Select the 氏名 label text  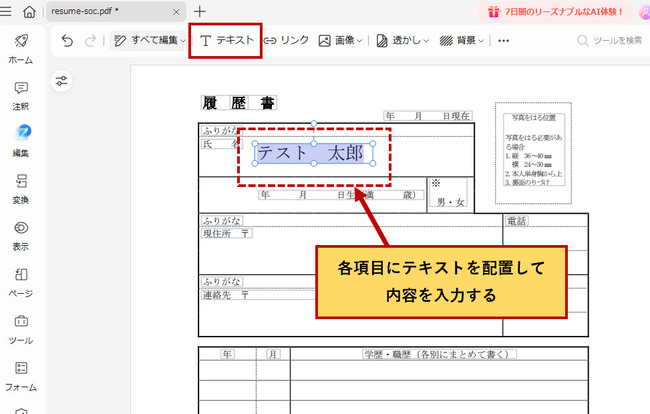tap(221, 144)
